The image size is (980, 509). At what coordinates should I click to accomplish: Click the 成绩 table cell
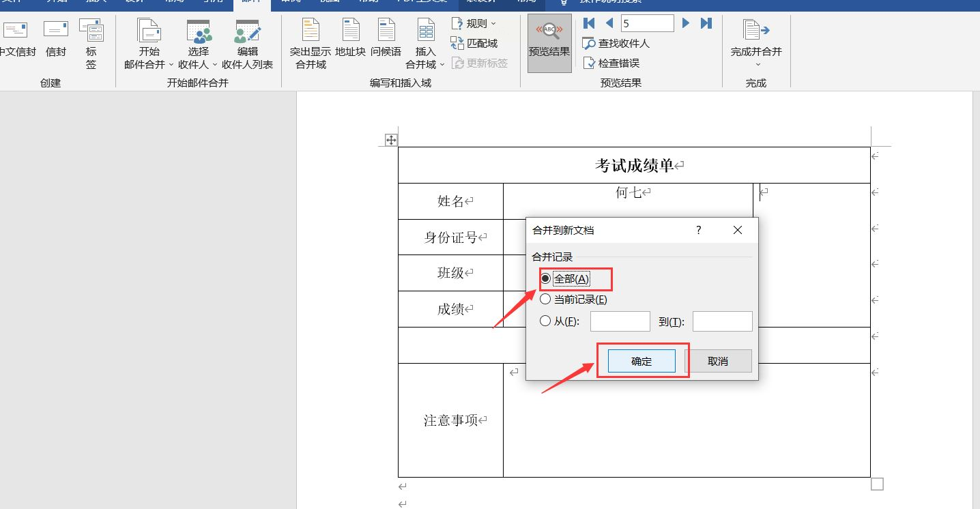[x=450, y=309]
